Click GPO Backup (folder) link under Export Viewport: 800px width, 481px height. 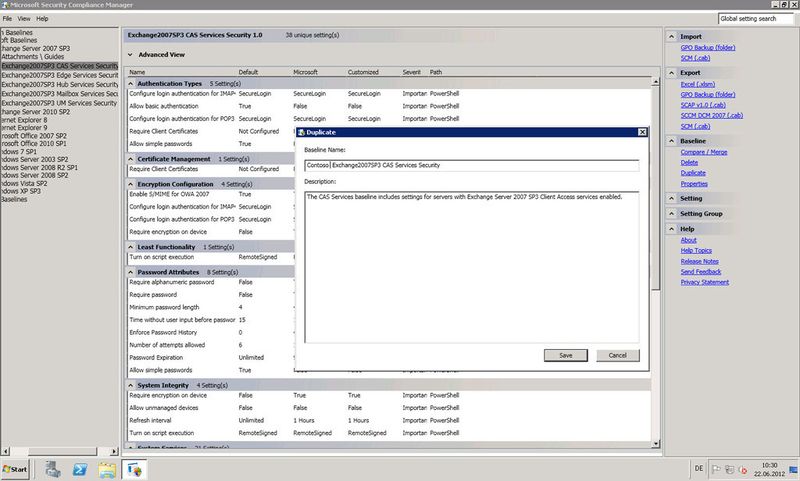(708, 94)
